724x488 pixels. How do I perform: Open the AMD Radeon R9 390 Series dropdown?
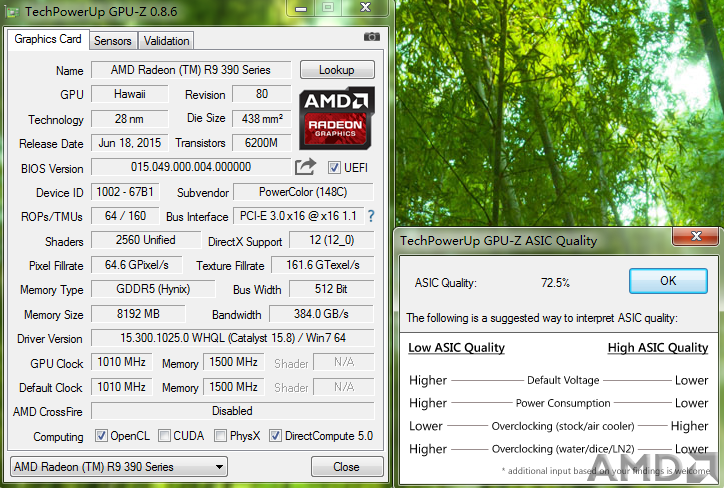[x=119, y=467]
